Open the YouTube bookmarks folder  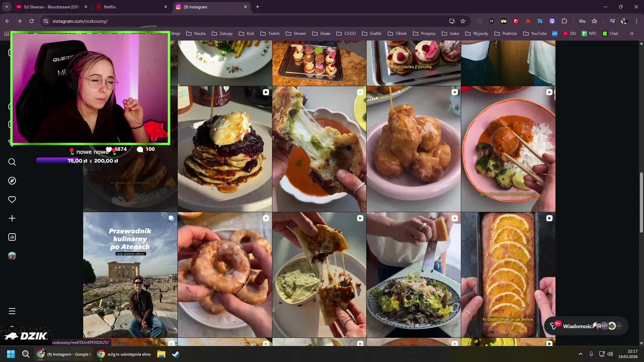coord(535,34)
